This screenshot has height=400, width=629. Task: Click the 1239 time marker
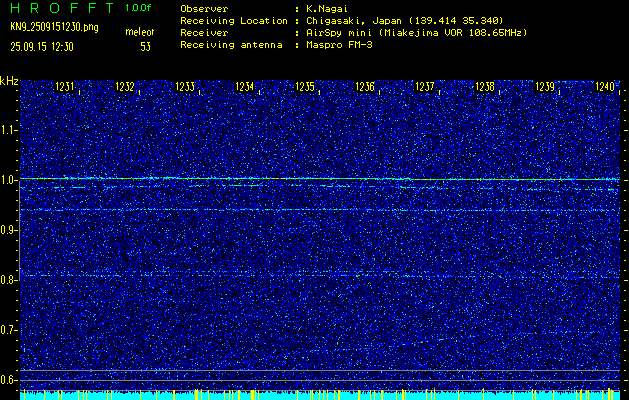545,87
